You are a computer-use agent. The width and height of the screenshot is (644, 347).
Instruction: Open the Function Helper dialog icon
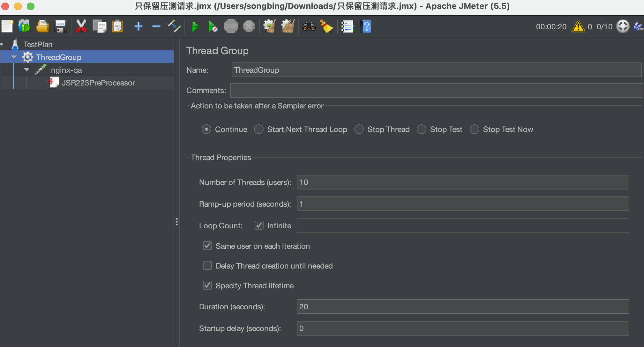click(x=347, y=26)
